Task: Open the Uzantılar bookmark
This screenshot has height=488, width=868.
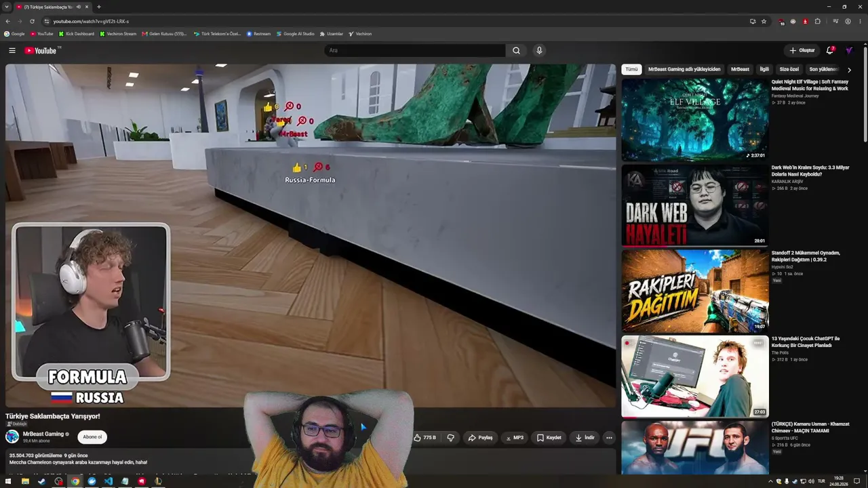Action: (x=332, y=33)
